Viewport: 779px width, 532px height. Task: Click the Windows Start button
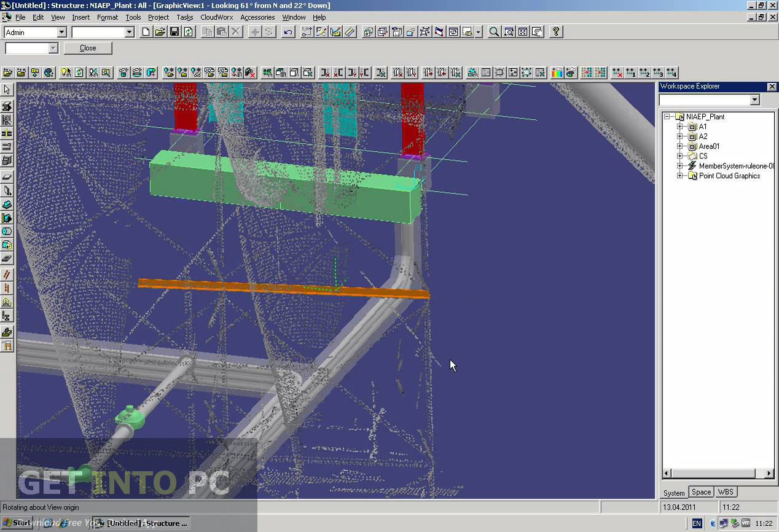pyautogui.click(x=17, y=523)
